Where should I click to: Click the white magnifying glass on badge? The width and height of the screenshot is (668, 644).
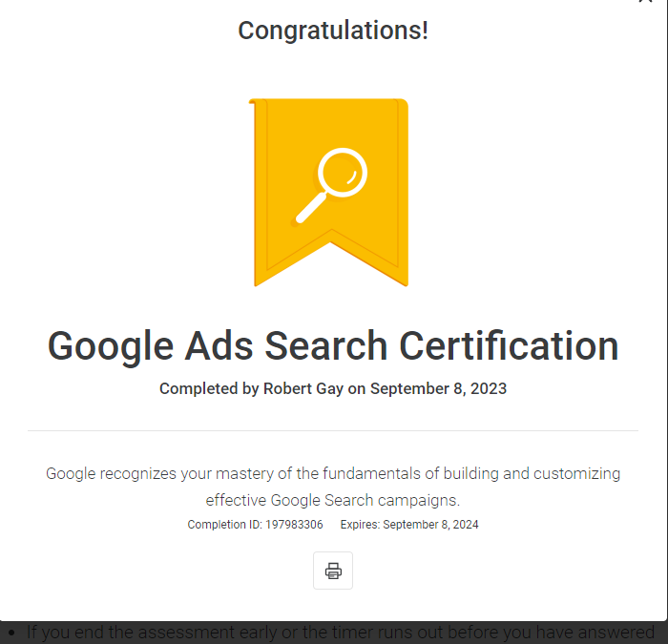pos(331,185)
